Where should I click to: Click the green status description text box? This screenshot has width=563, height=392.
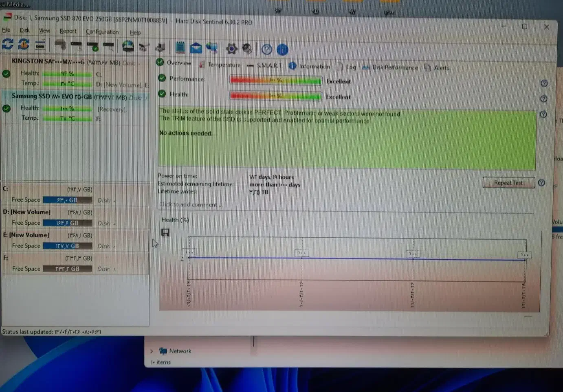347,139
